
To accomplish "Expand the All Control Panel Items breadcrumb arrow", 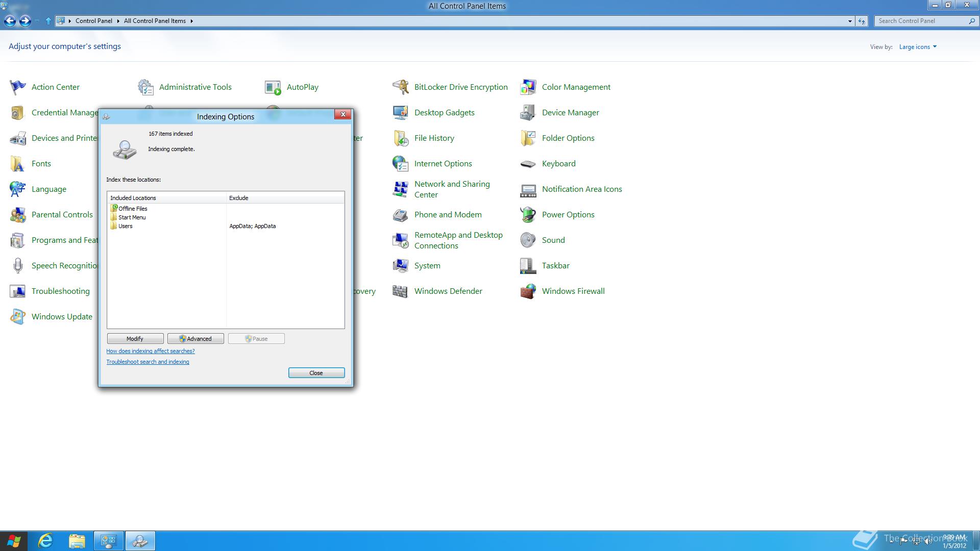I will pos(191,21).
